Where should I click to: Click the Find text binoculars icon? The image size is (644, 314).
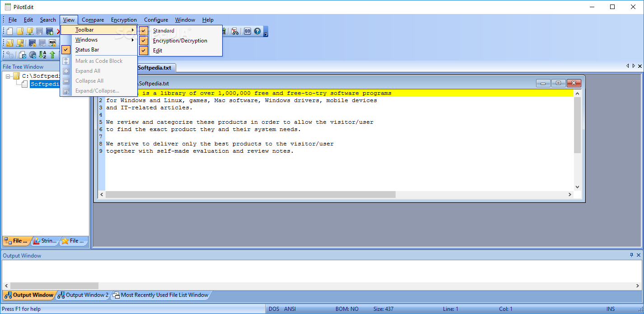[x=235, y=31]
